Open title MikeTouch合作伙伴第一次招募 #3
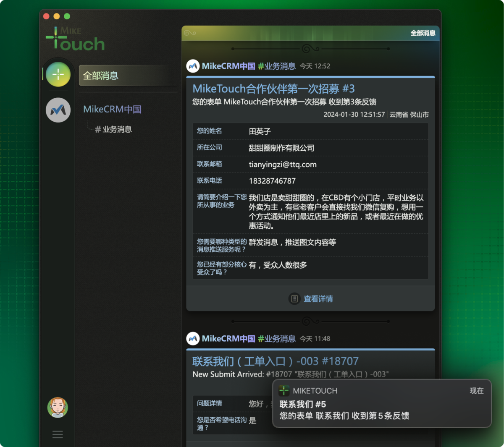This screenshot has height=447, width=504. (x=273, y=89)
